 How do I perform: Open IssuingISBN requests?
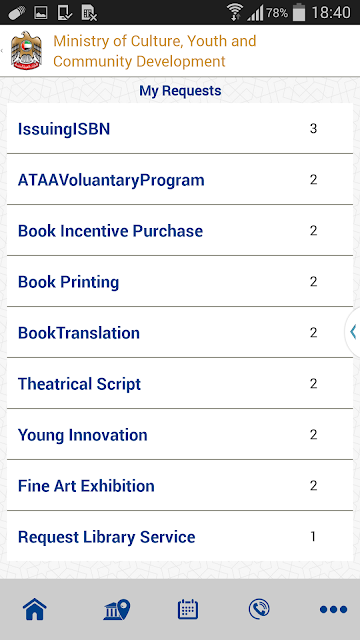click(180, 129)
